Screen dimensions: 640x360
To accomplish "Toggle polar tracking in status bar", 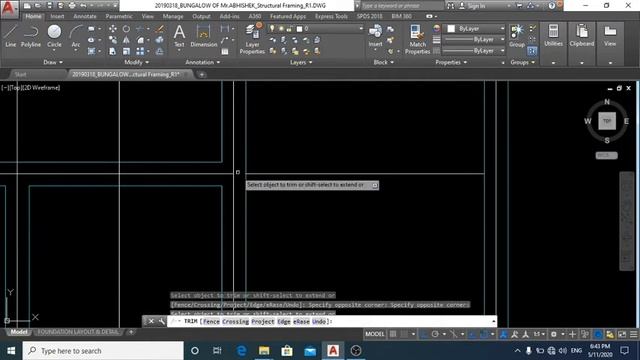I will point(435,334).
